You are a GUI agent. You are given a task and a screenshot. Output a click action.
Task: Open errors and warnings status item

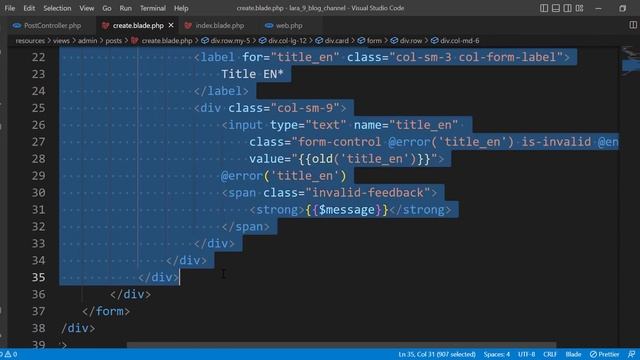pyautogui.click(x=9, y=354)
